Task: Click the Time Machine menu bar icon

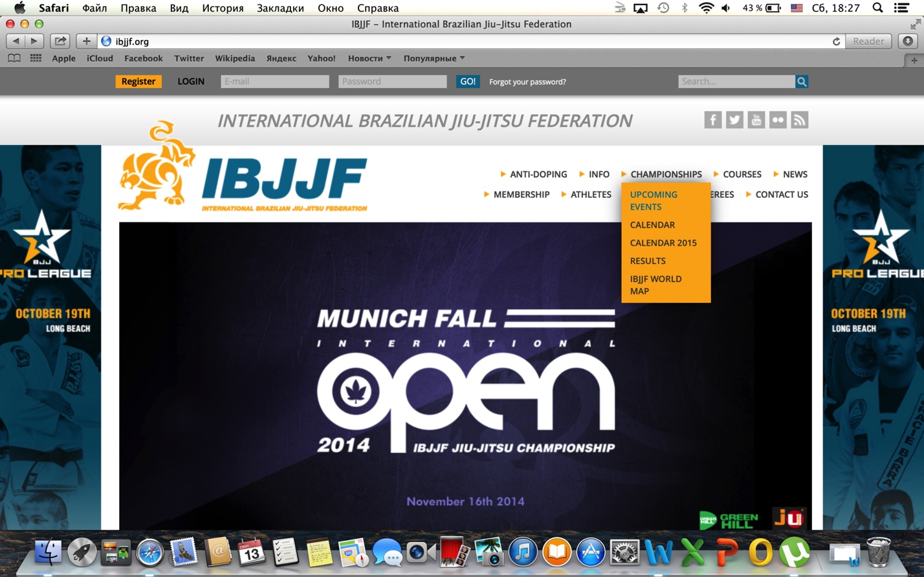Action: coord(663,8)
